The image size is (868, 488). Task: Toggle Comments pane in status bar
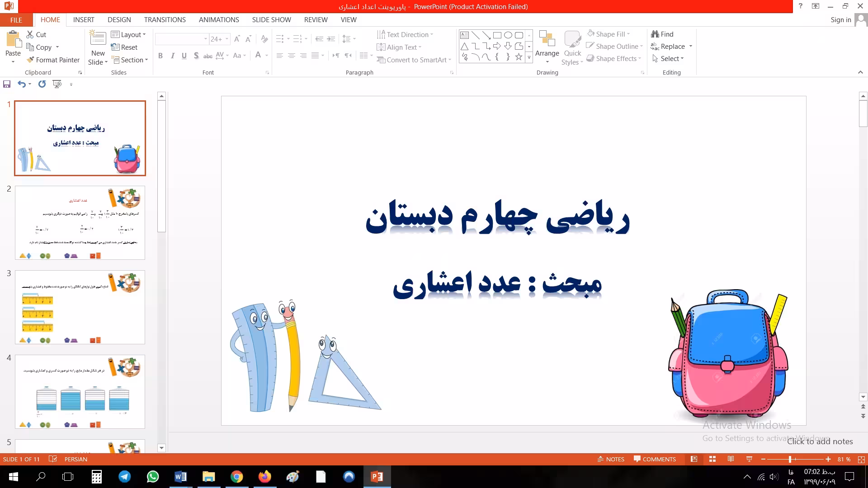pyautogui.click(x=655, y=459)
